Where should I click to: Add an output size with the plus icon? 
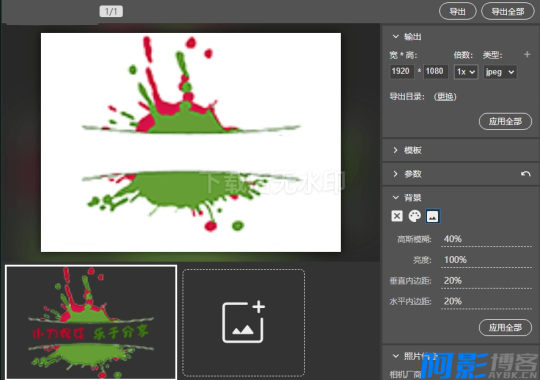(x=527, y=54)
